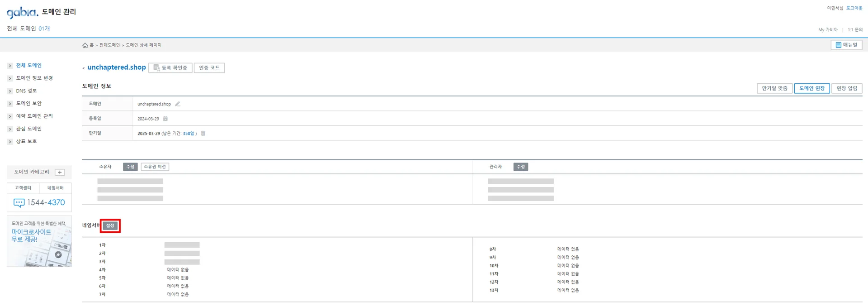Viewport: 868px width, 307px height.
Task: Click the trash icon next to expiry date
Action: pos(203,133)
